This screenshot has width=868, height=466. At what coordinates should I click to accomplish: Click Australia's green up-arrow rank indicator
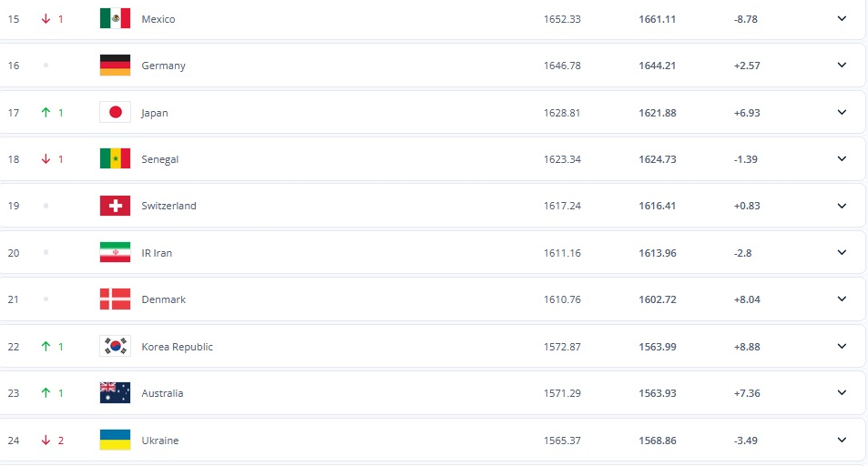[x=45, y=393]
